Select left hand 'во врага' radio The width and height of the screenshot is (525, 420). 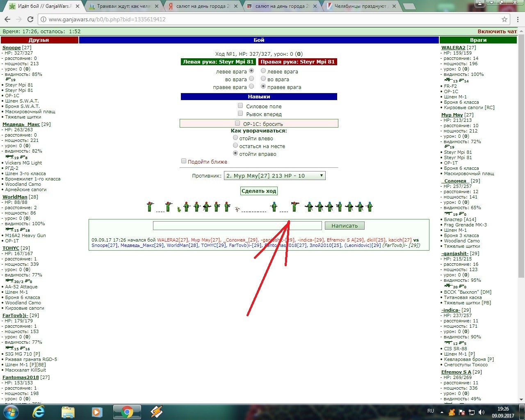coord(251,79)
